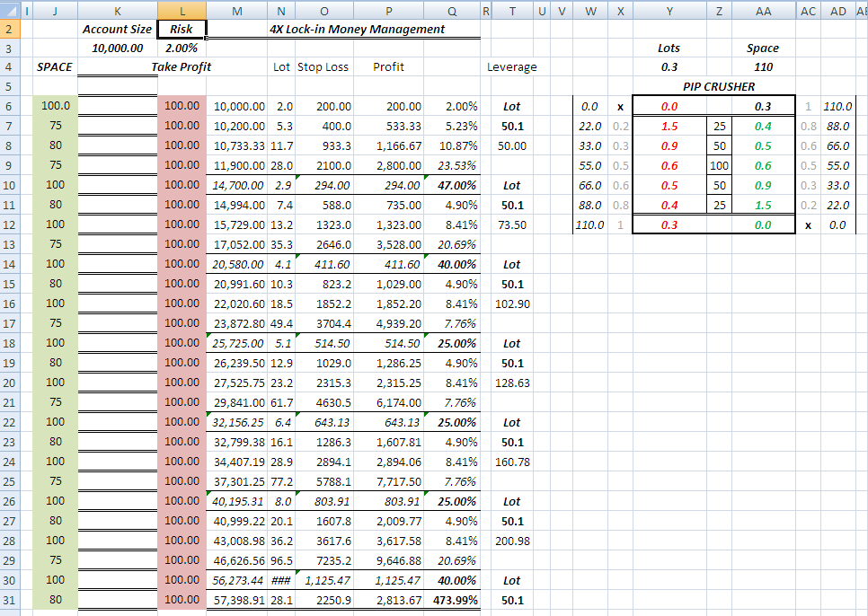Click the column Y header

coord(669,11)
